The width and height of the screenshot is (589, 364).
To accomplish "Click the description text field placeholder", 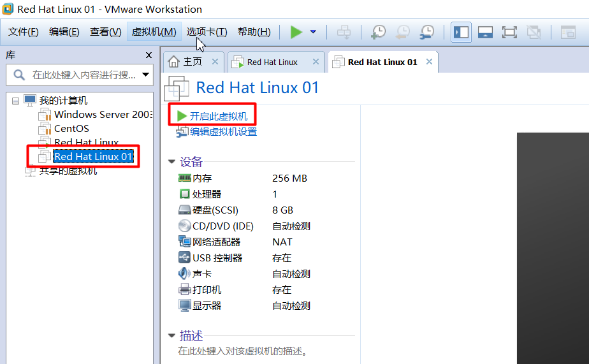I will click(243, 351).
